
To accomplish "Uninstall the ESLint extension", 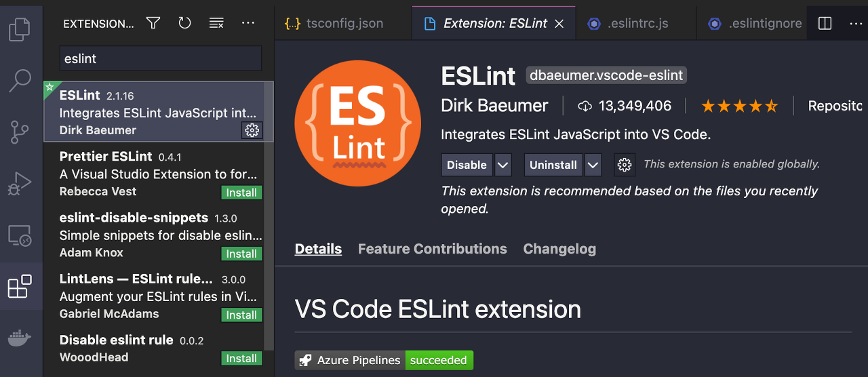I will coord(553,165).
